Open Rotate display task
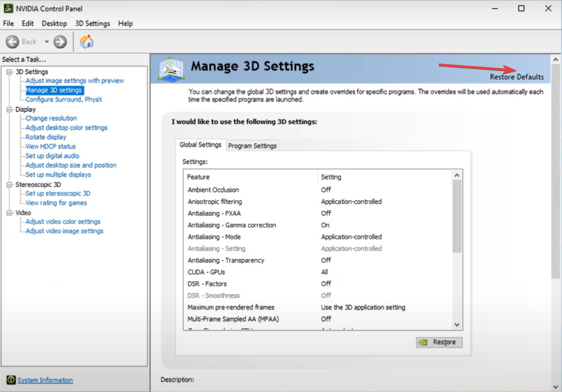The height and width of the screenshot is (392, 562). coord(46,137)
